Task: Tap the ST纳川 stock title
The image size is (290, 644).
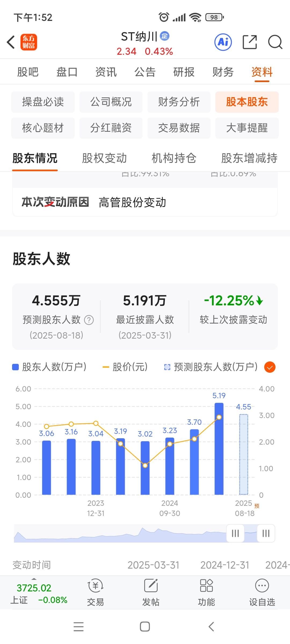Action: pyautogui.click(x=139, y=36)
